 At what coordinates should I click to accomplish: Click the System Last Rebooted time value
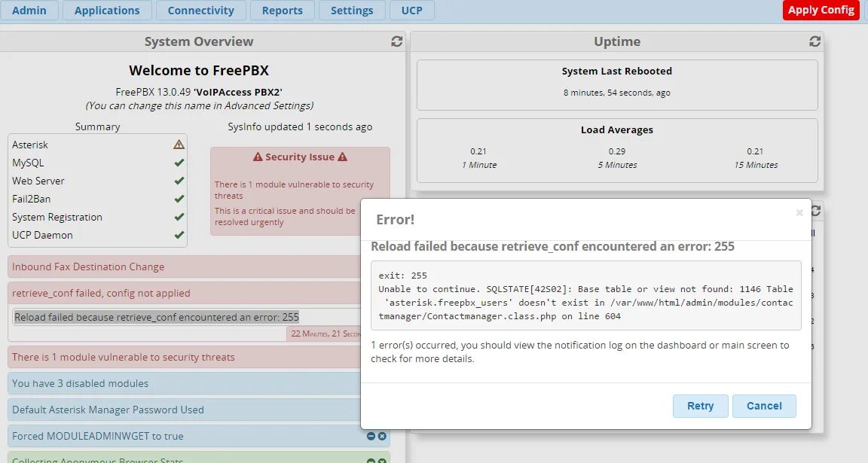pyautogui.click(x=616, y=93)
